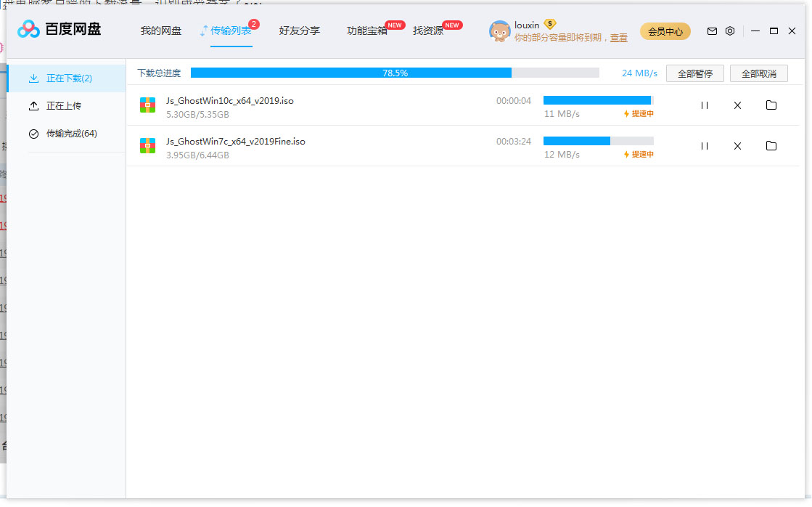Viewport: 812px width, 507px height.
Task: Click the GhostWin10c iso file icon
Action: (147, 105)
